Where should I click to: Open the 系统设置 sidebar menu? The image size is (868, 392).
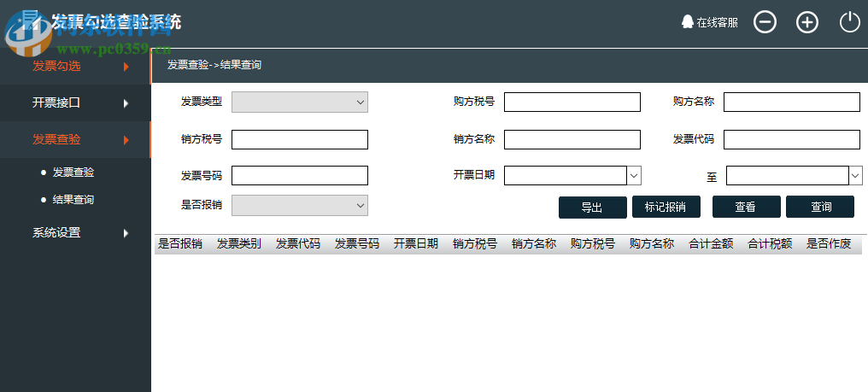74,233
